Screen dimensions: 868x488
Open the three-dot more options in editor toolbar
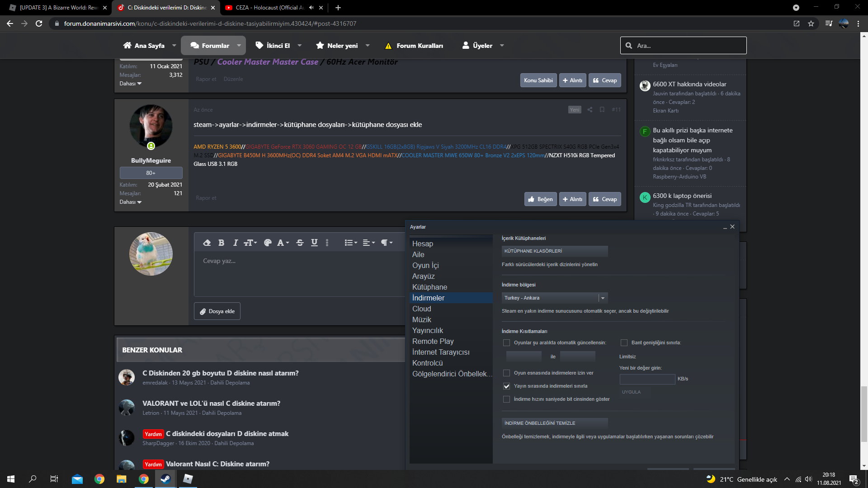pyautogui.click(x=327, y=243)
